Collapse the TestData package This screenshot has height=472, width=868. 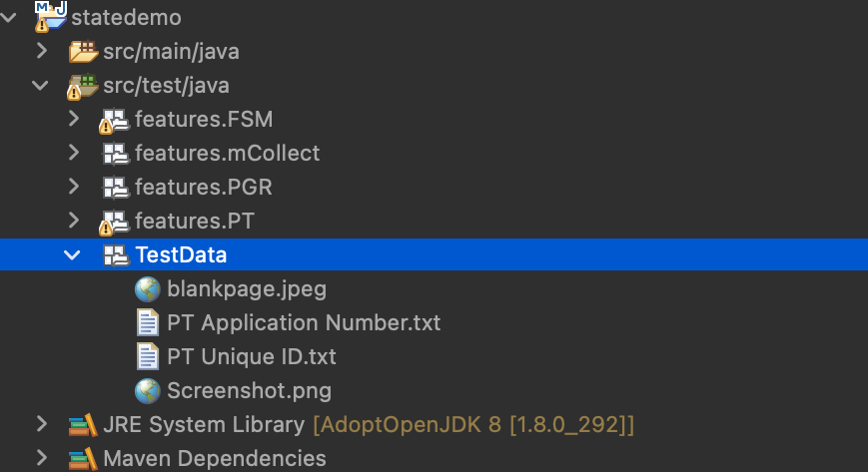click(72, 255)
